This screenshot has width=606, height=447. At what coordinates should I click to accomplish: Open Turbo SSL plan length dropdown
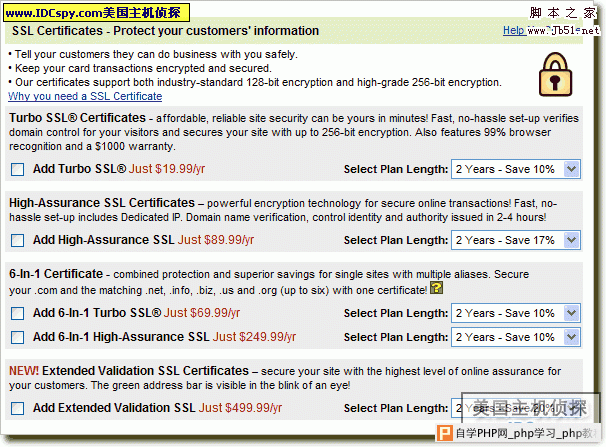pyautogui.click(x=516, y=169)
